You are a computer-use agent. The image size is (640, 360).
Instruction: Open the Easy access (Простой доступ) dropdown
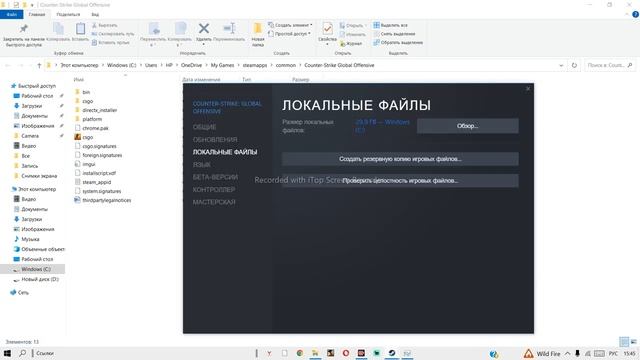pos(289,34)
